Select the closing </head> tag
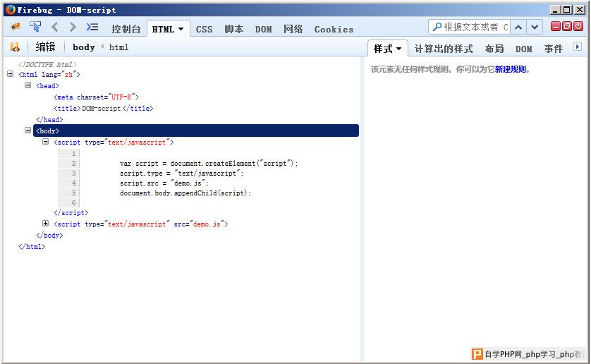 (49, 120)
